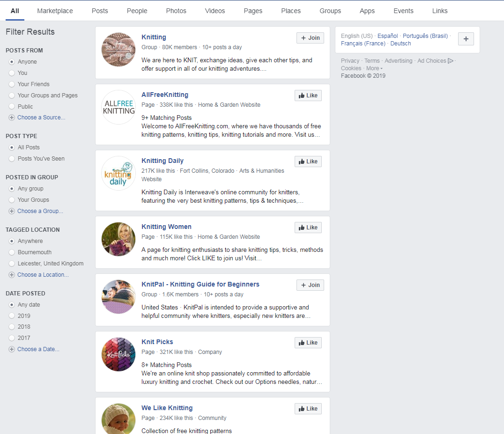Select the All Posts radio button

tap(12, 147)
